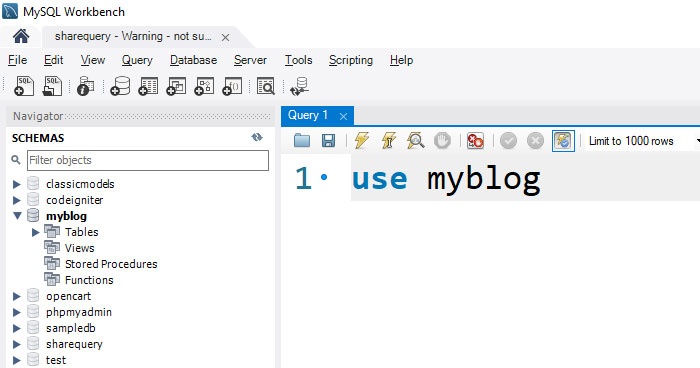Image resolution: width=700 pixels, height=368 pixels.
Task: Expand the codeigniter schema
Action: click(x=17, y=200)
